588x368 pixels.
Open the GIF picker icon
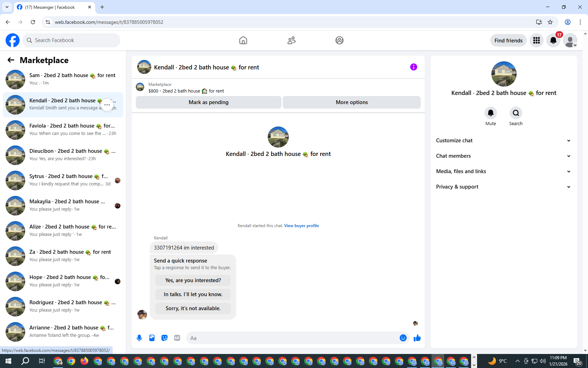177,338
